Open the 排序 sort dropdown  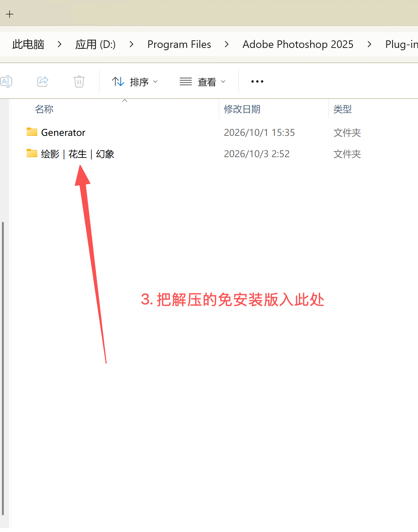[x=135, y=82]
